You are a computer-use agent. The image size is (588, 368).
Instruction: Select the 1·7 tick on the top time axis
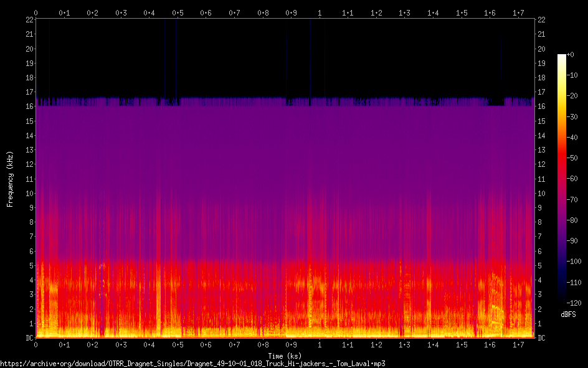pyautogui.click(x=518, y=12)
